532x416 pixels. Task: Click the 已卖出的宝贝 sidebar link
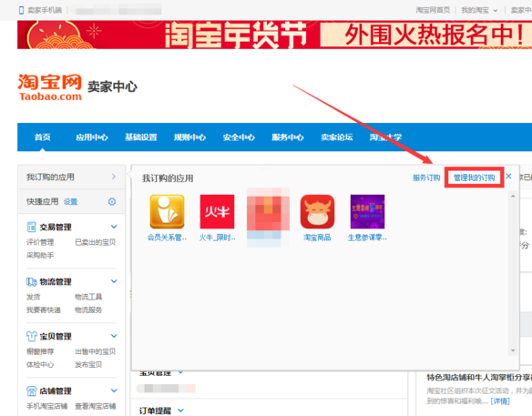point(96,242)
